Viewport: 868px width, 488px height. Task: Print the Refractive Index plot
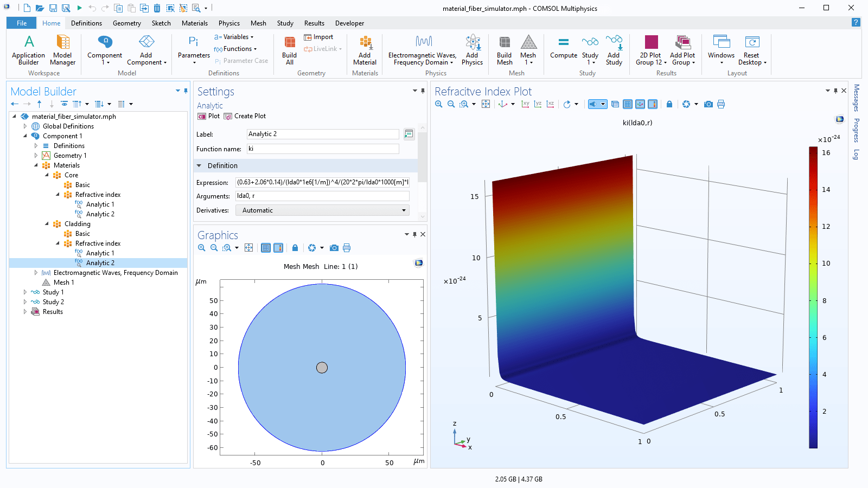(721, 104)
